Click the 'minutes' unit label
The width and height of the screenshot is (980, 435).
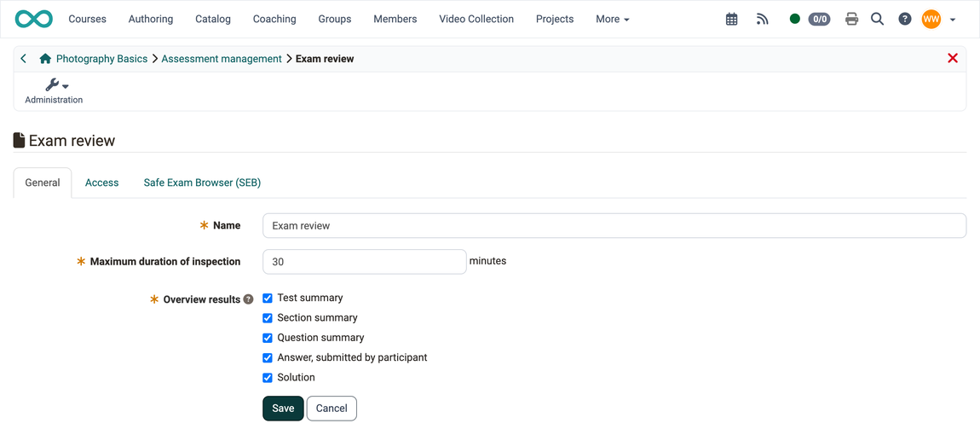[x=487, y=261]
